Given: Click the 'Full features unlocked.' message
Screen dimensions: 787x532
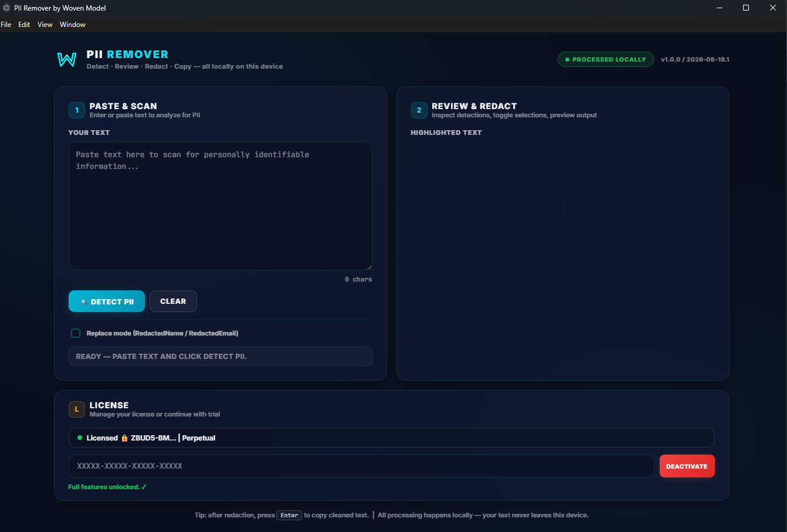Looking at the screenshot, I should pyautogui.click(x=107, y=487).
